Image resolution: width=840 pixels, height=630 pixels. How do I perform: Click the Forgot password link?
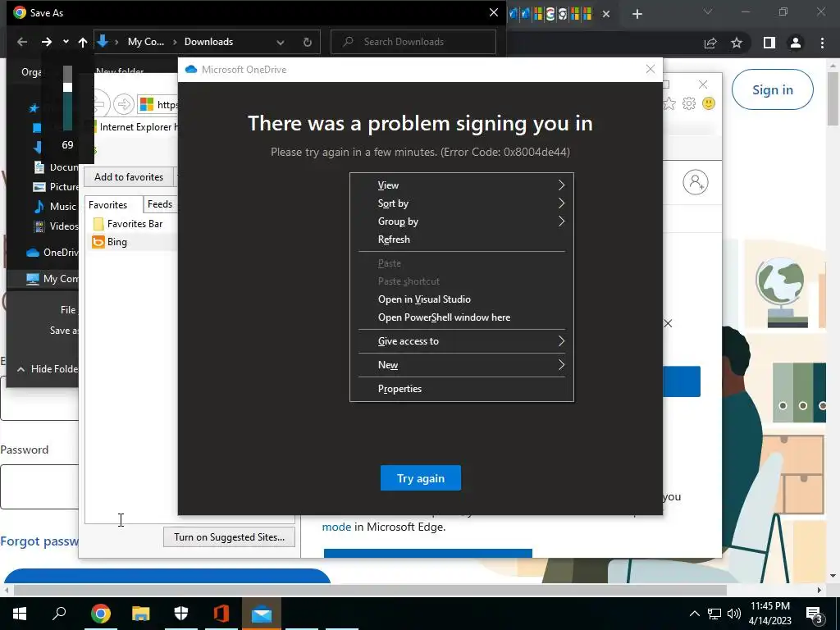point(39,541)
